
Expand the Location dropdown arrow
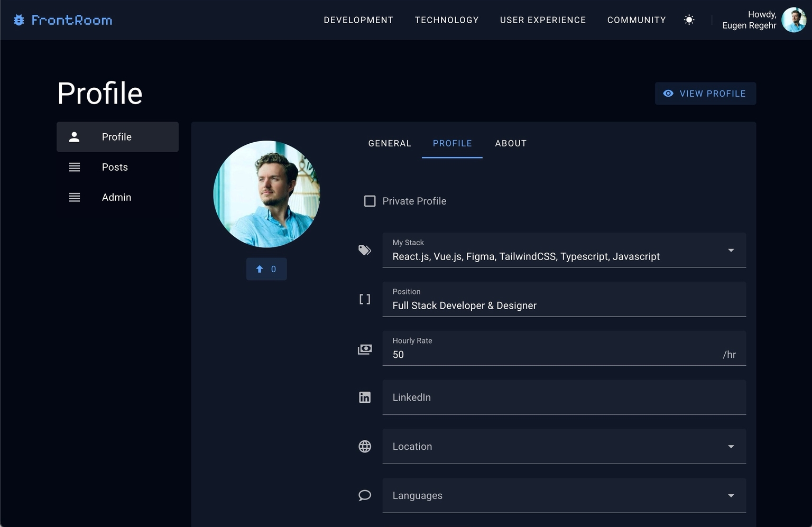click(731, 447)
